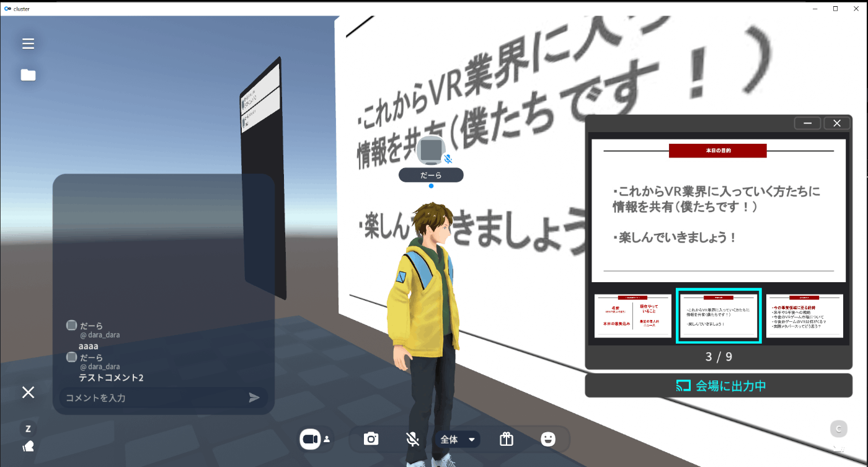Click the cluster app logo

[7, 9]
